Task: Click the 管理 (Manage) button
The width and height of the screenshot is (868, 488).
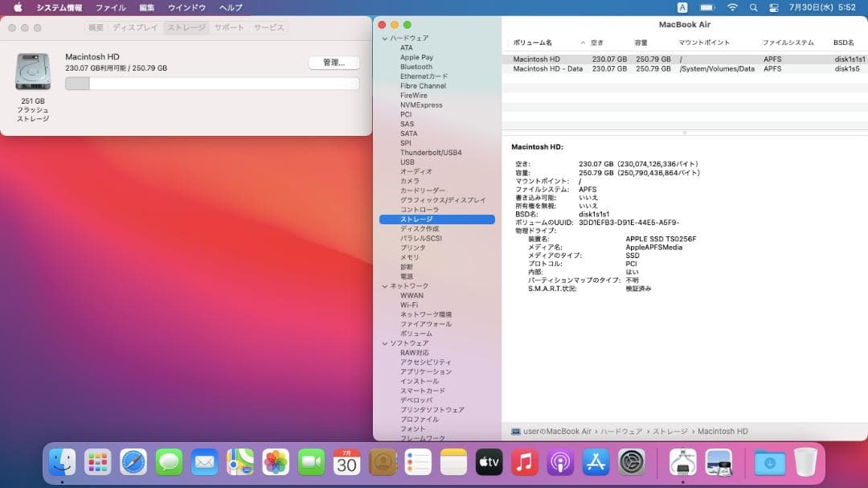Action: (x=333, y=62)
